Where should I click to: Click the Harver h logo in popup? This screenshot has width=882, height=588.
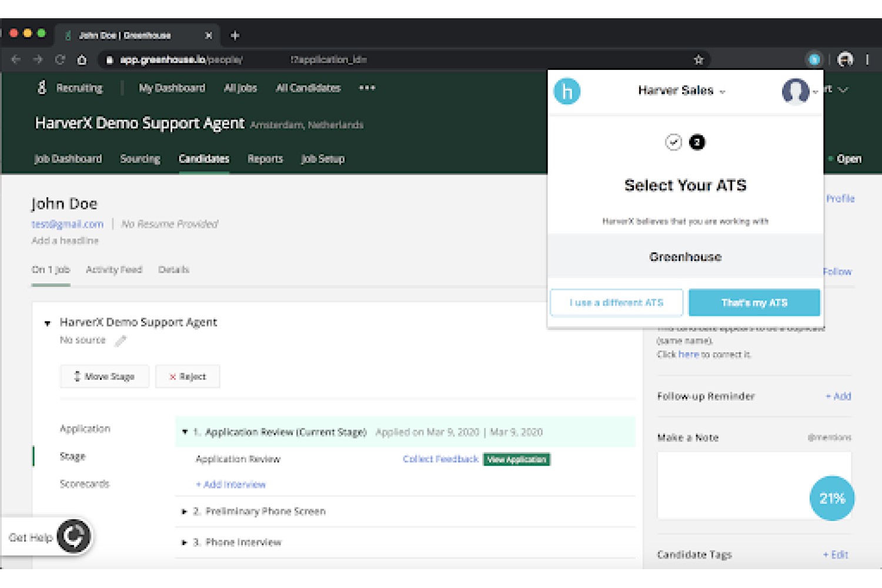(x=567, y=91)
